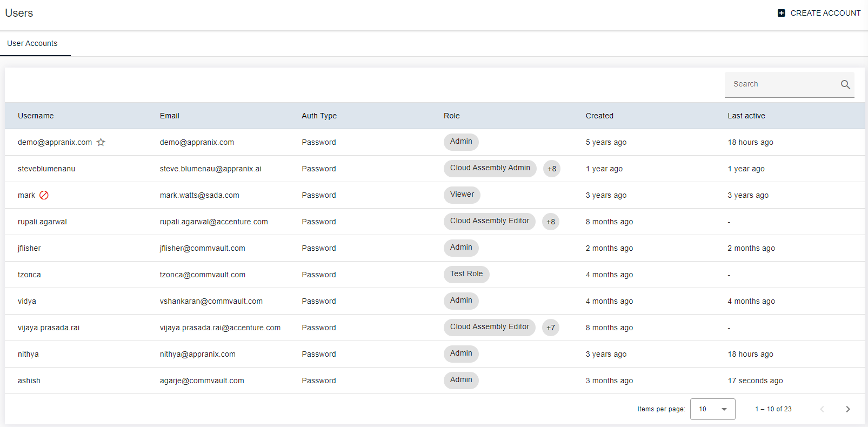The height and width of the screenshot is (427, 868).
Task: Click the '3 months ago' created cell for ashish
Action: 609,381
